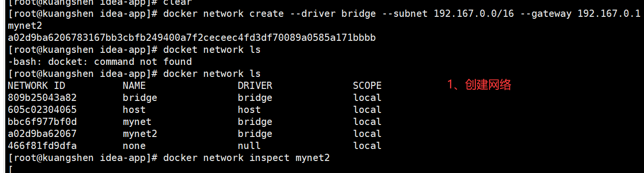Screen dimensions: 644x173
Task: Click the mynet2 name in the table
Action: click(x=140, y=134)
